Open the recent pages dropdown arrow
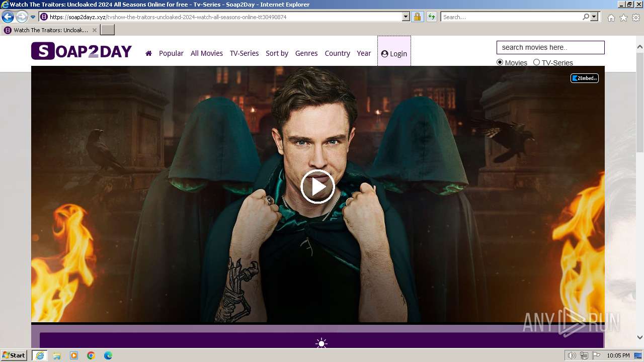The image size is (644, 362). pos(33,17)
